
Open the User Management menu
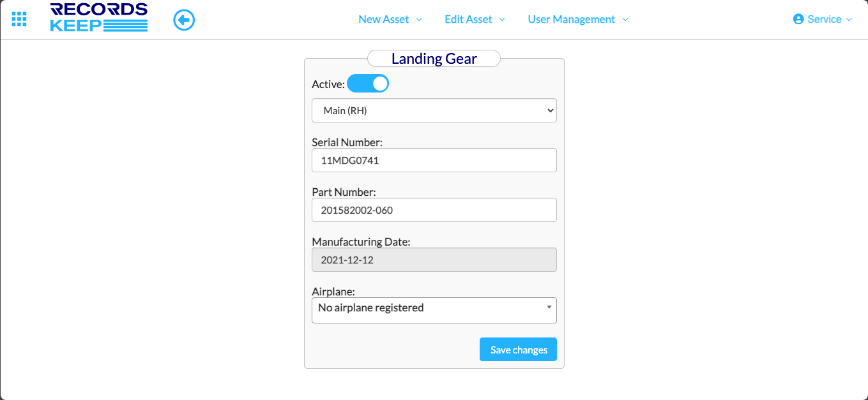point(571,19)
